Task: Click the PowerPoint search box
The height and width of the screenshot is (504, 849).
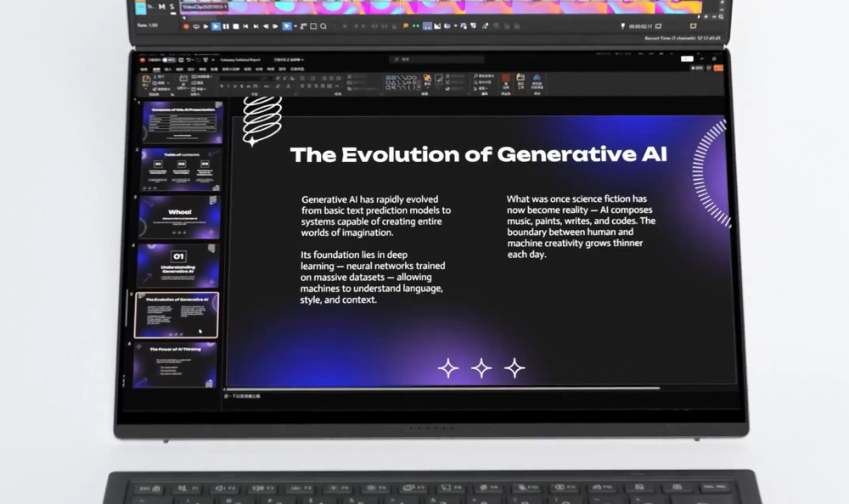Action: 436,59
